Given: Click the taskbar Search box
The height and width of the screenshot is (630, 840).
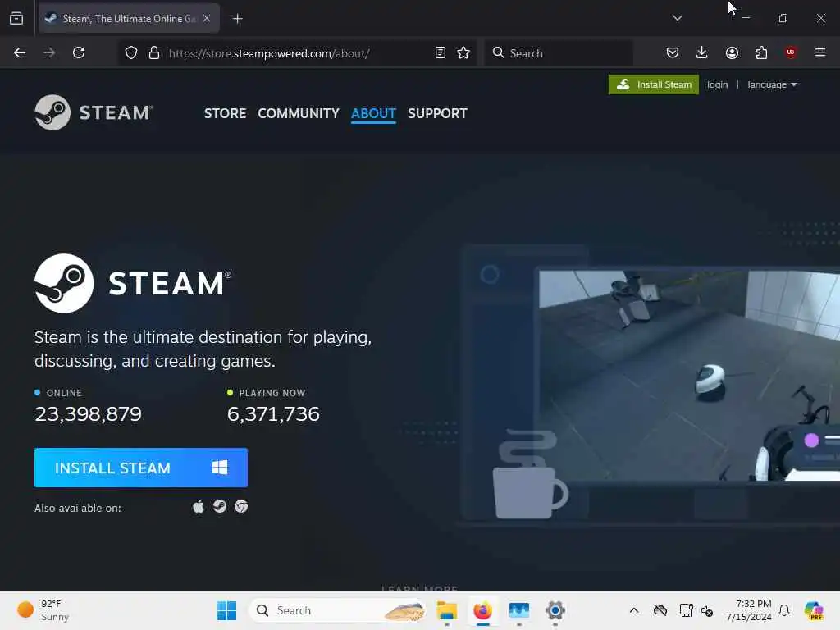Looking at the screenshot, I should pyautogui.click(x=338, y=610).
